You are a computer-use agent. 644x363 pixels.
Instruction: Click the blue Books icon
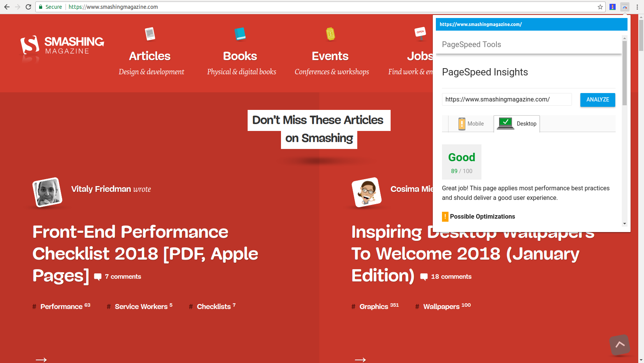[240, 34]
